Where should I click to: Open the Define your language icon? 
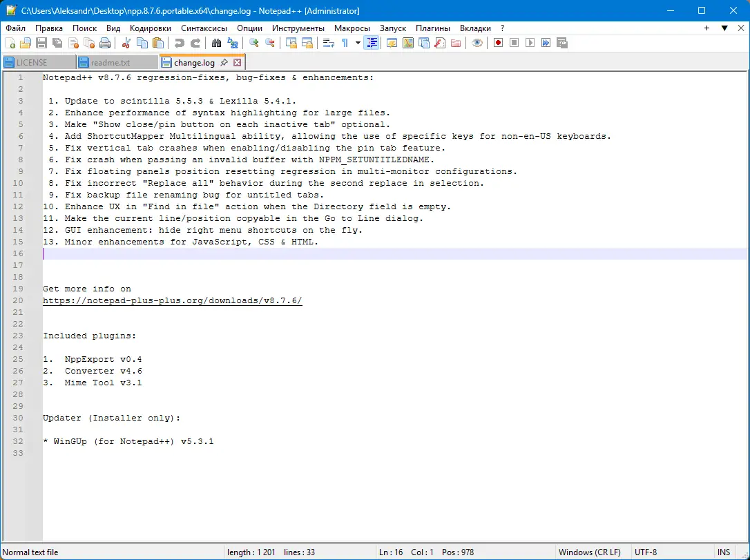[x=392, y=43]
